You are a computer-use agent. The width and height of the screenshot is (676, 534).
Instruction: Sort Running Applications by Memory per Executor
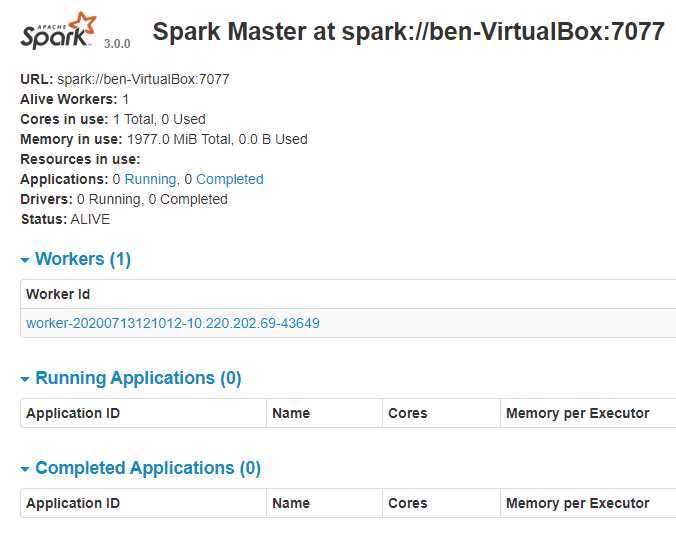tap(578, 413)
